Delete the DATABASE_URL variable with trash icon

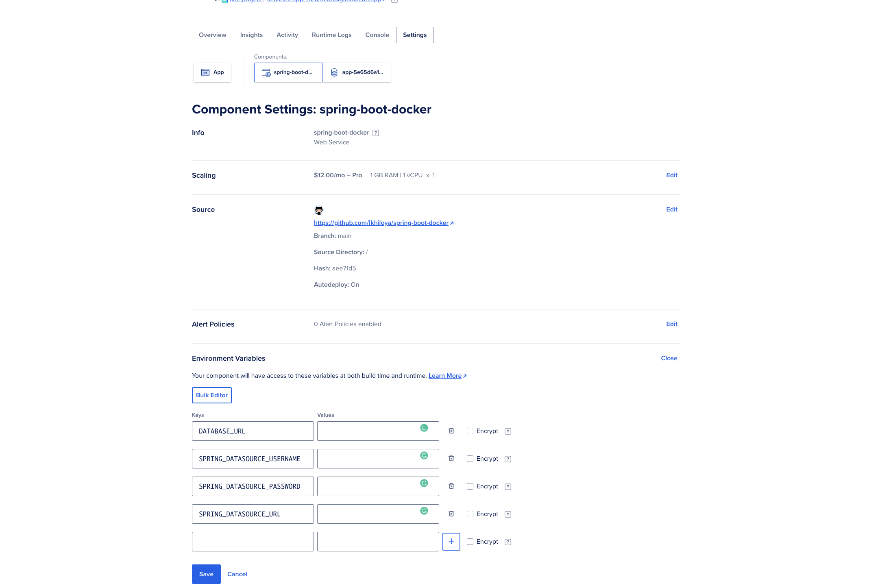(x=451, y=431)
